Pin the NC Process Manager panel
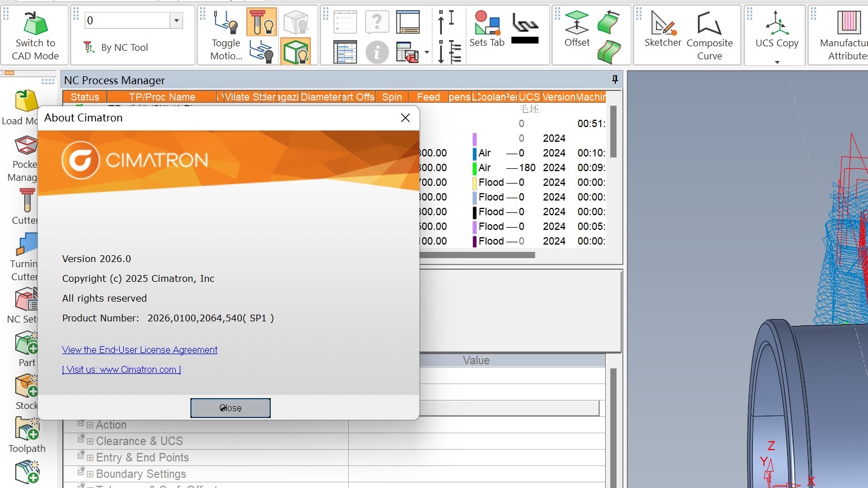The width and height of the screenshot is (868, 488). 615,80
